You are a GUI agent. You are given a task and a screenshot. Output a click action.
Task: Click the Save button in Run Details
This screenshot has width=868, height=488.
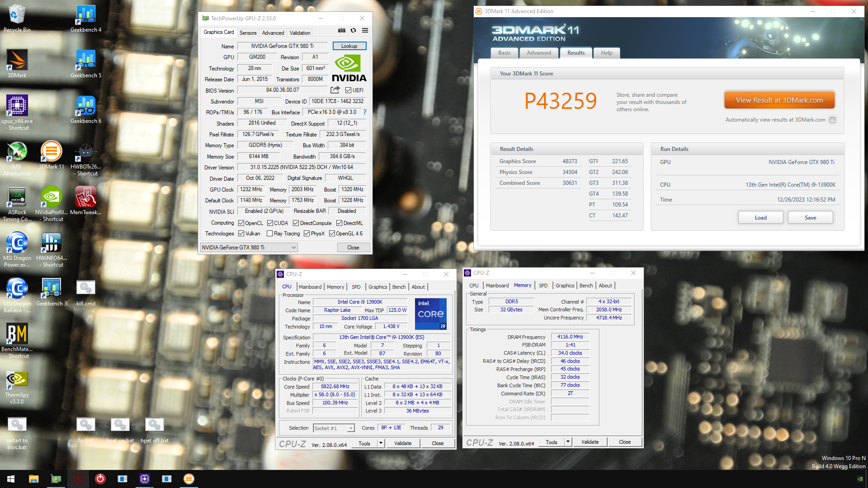pos(810,218)
